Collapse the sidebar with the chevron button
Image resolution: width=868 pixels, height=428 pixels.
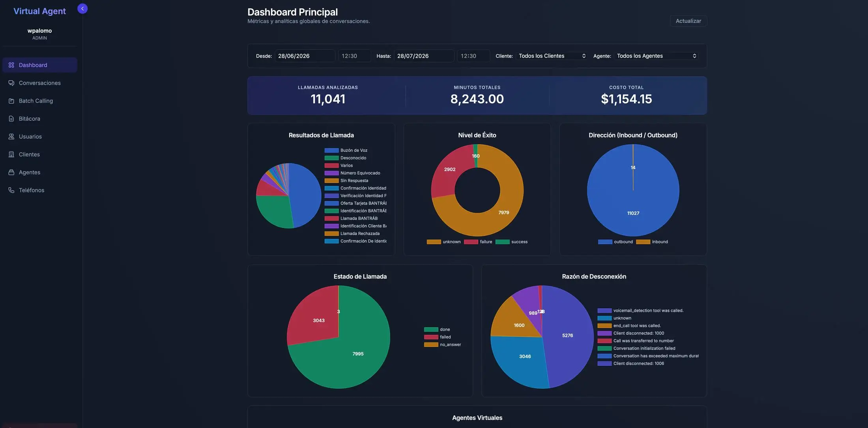[82, 9]
